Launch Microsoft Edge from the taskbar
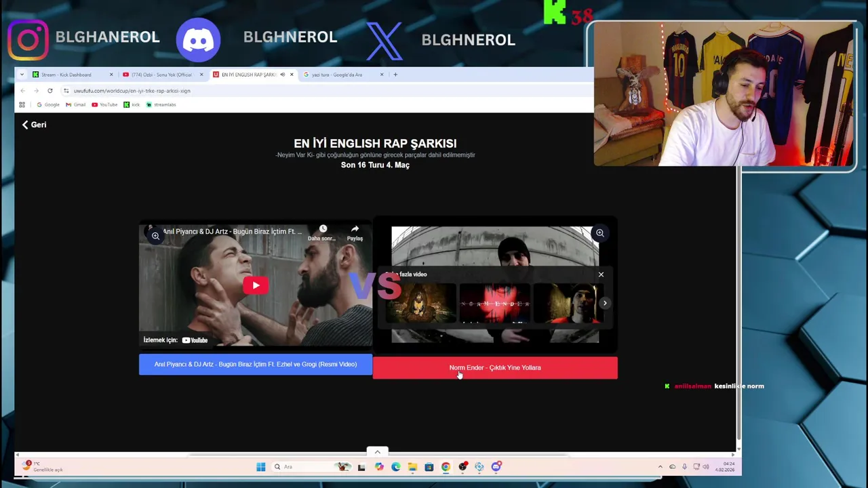Image resolution: width=868 pixels, height=488 pixels. 396,466
